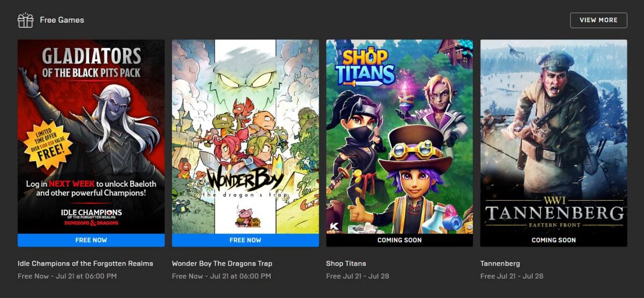The height and width of the screenshot is (298, 644).
Task: Open the Idle Champions of the Forgotten Realms title link
Action: 85,264
